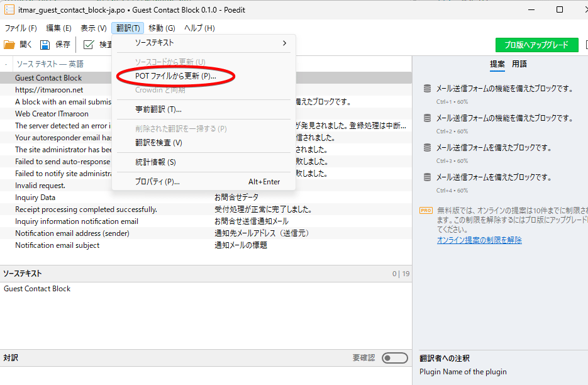588x385 pixels.
Task: Select Notification email address (sender) row
Action: click(x=206, y=233)
